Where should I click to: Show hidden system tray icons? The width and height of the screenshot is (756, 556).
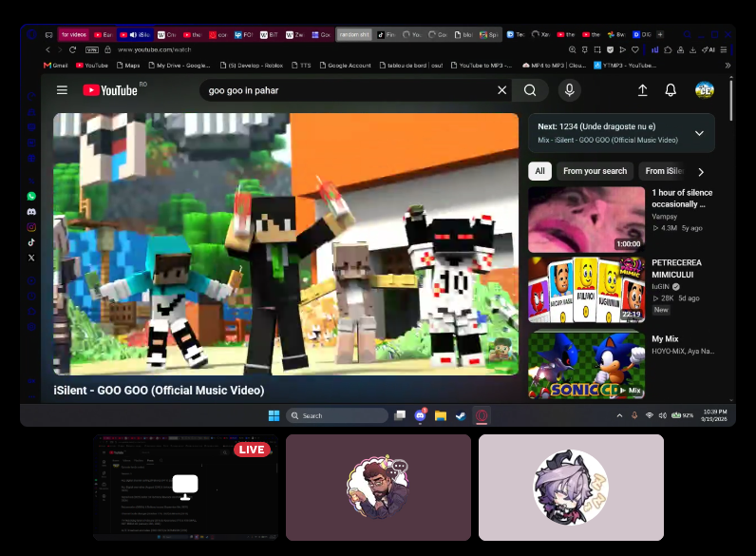pos(619,415)
